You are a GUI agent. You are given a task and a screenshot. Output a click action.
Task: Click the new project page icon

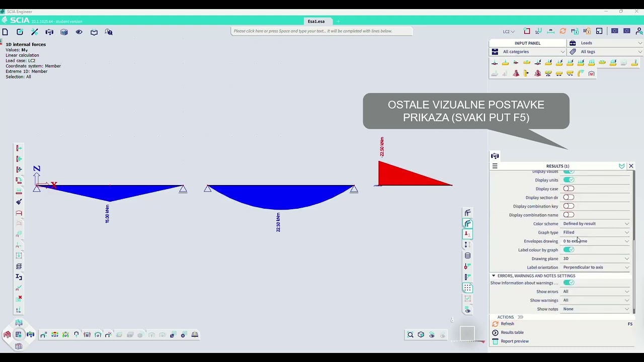click(x=5, y=32)
